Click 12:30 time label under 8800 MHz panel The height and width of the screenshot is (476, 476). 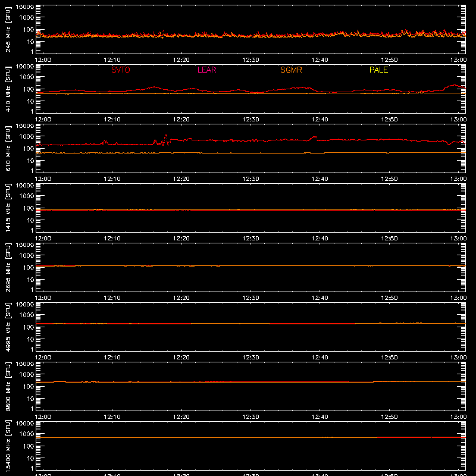click(250, 417)
